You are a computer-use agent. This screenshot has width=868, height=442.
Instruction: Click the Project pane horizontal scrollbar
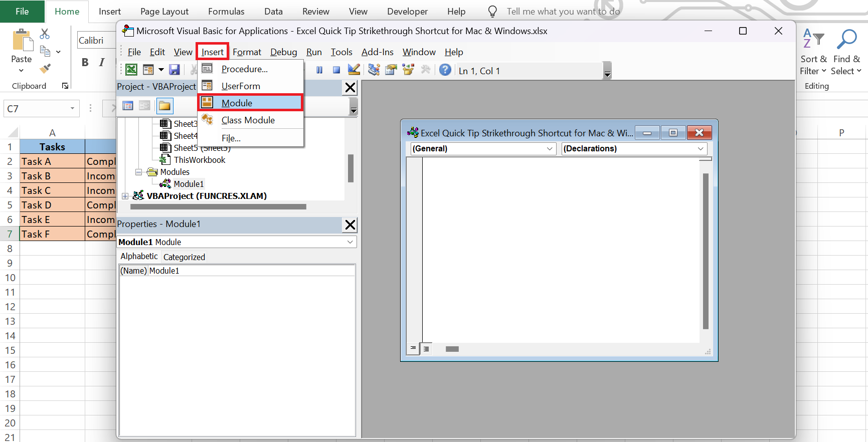point(218,206)
